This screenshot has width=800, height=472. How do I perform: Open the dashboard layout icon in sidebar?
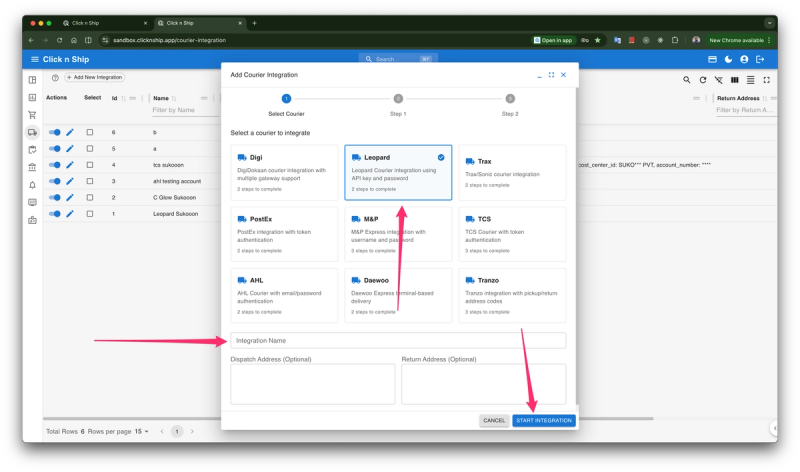coord(33,80)
